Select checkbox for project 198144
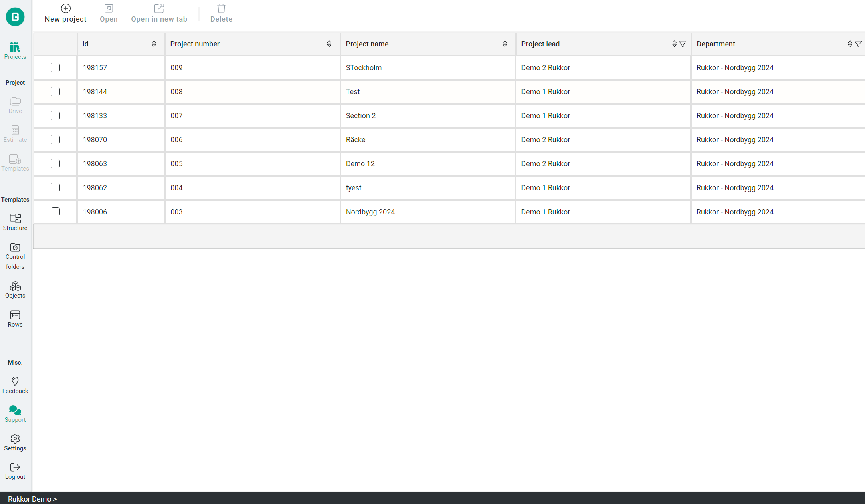Screen dimensions: 865x504 click(55, 92)
